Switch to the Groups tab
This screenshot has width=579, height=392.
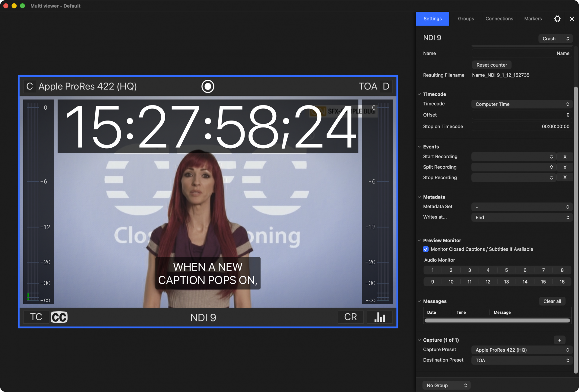[x=466, y=19]
